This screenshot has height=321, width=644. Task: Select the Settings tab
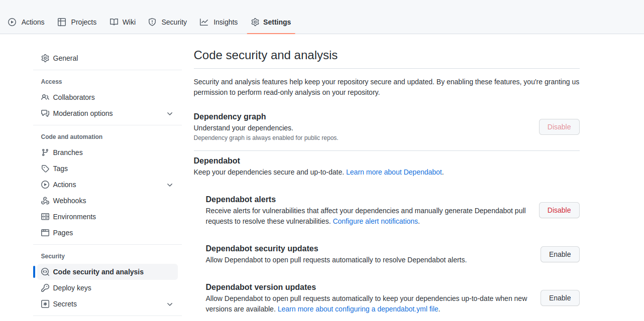tap(271, 22)
